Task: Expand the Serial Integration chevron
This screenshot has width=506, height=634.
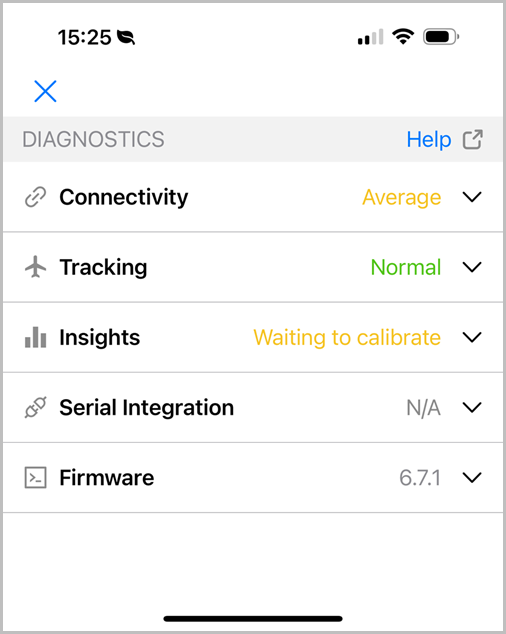Action: 472,407
